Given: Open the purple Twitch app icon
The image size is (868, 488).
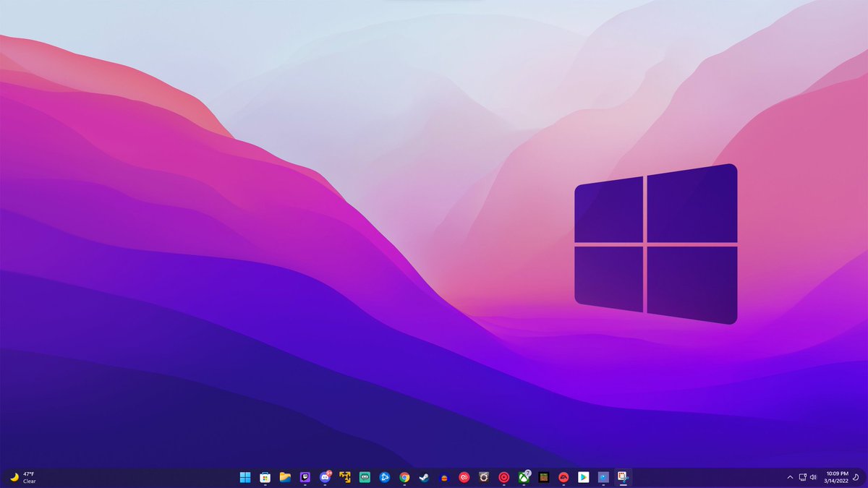Looking at the screenshot, I should [305, 477].
